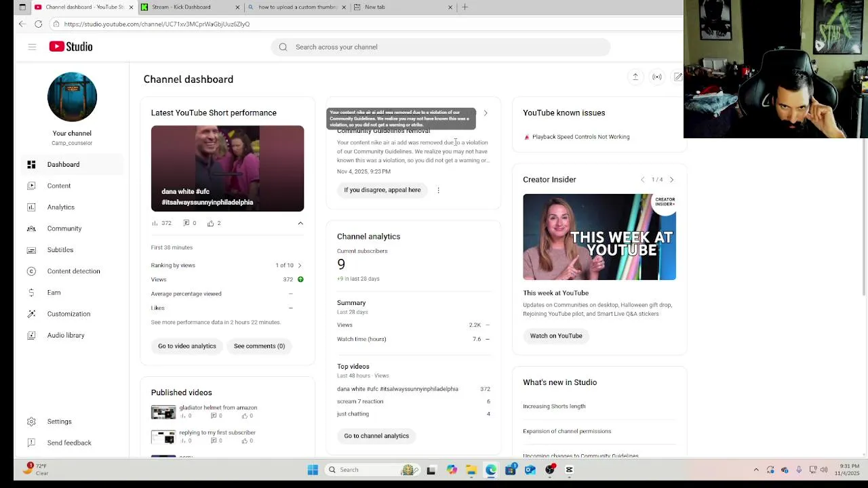Image resolution: width=868 pixels, height=488 pixels.
Task: Open This Week at YouTube thumbnail
Action: pos(599,237)
